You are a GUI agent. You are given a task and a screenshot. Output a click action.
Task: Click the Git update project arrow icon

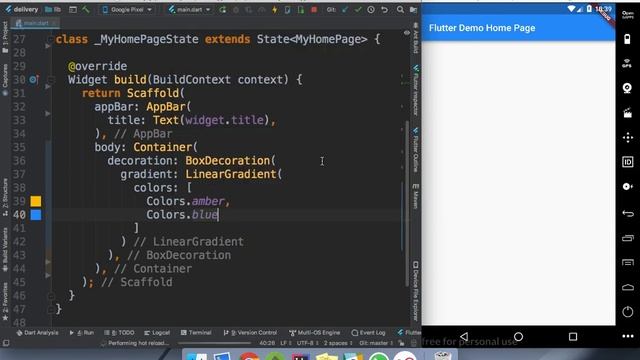pos(345,9)
